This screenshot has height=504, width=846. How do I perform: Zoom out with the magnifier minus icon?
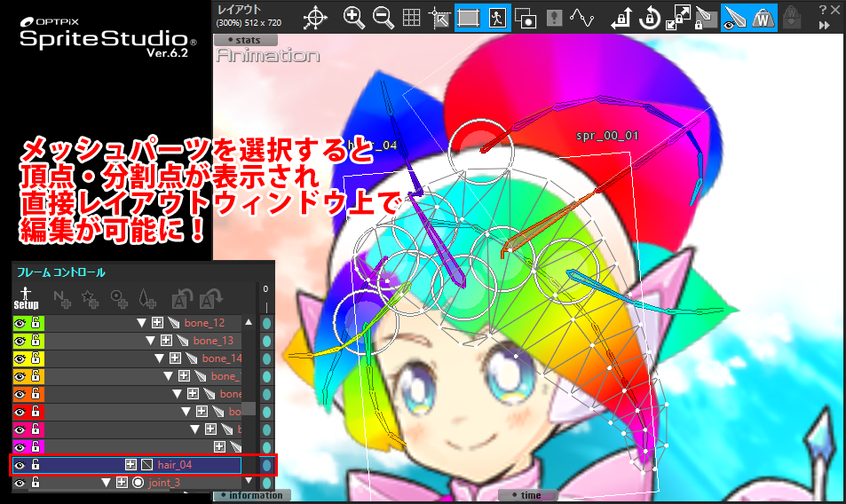point(383,17)
